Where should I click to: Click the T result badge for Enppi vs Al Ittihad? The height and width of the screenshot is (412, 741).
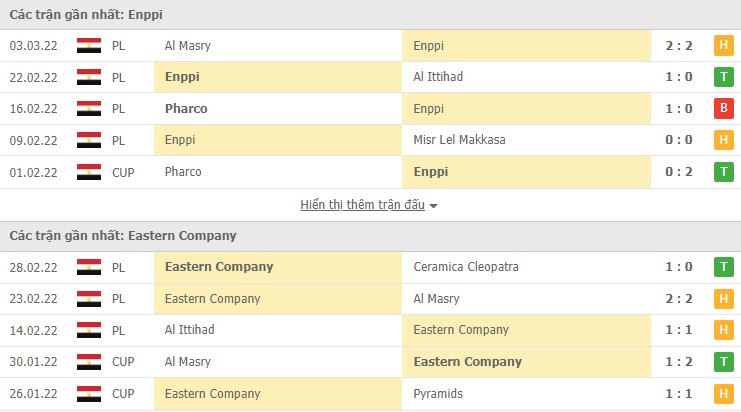[x=722, y=77]
